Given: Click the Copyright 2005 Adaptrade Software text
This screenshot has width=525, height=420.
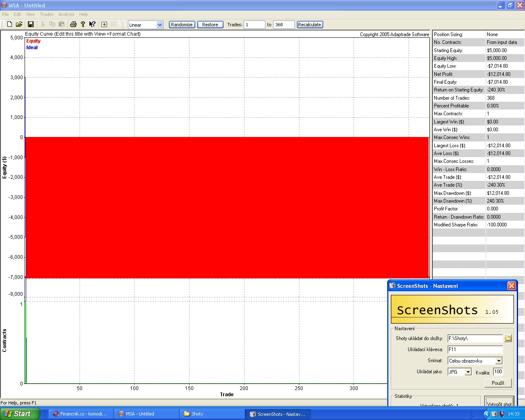Looking at the screenshot, I should (395, 34).
